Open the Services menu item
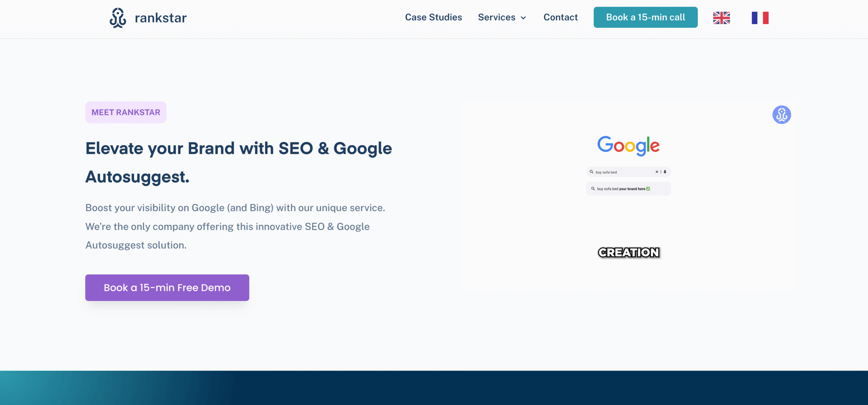 (496, 17)
